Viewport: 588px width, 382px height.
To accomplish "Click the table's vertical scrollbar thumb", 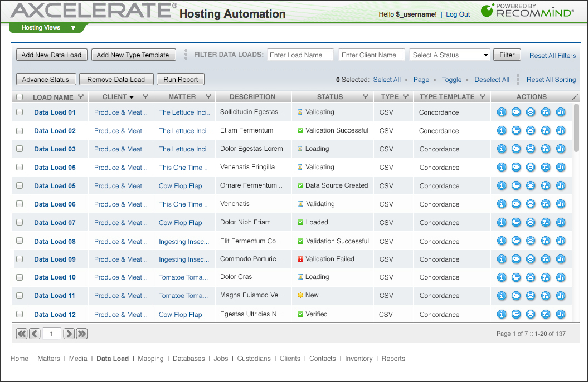I will pyautogui.click(x=576, y=128).
